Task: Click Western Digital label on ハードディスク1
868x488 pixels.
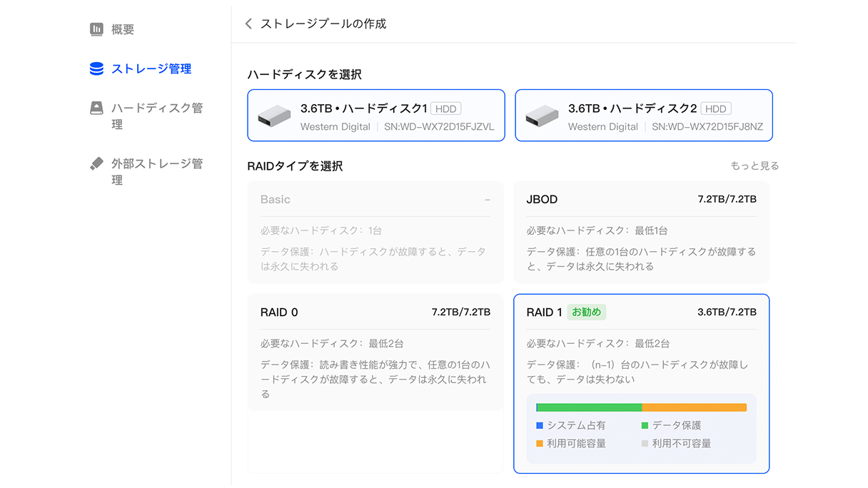Action: tap(335, 127)
